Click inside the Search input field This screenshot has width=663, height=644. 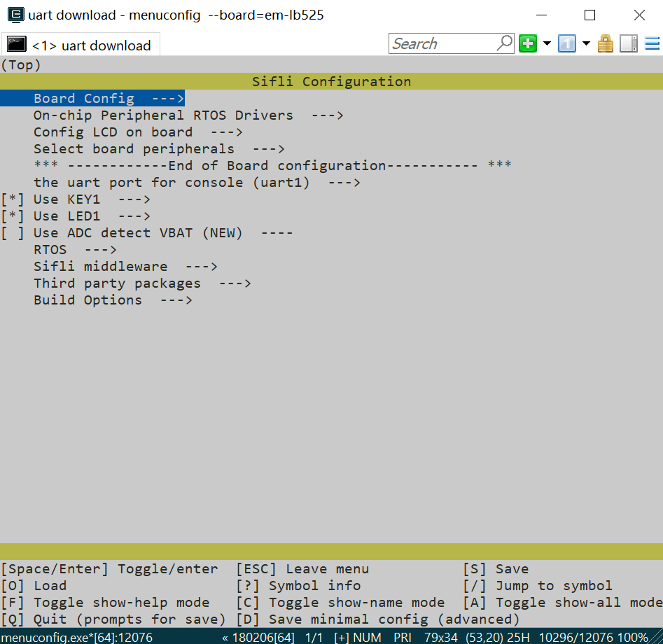[441, 43]
